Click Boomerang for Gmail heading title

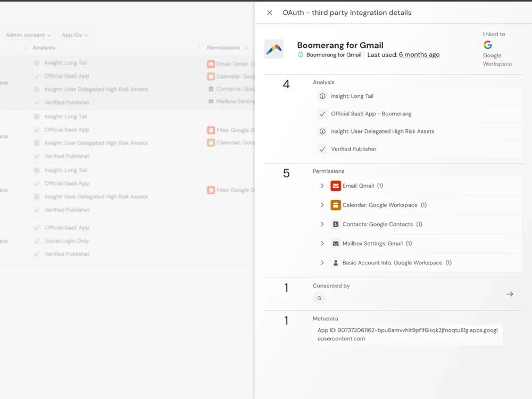(x=340, y=45)
